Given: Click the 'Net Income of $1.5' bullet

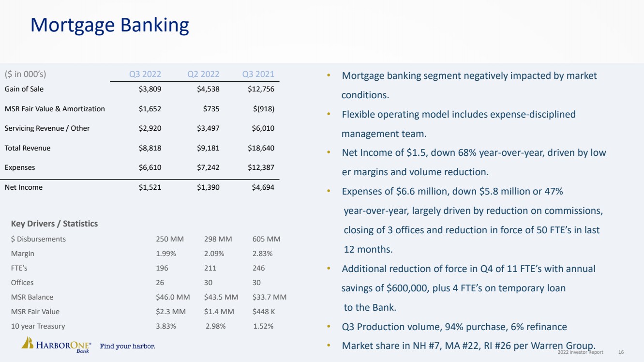Looking at the screenshot, I should 474,163.
